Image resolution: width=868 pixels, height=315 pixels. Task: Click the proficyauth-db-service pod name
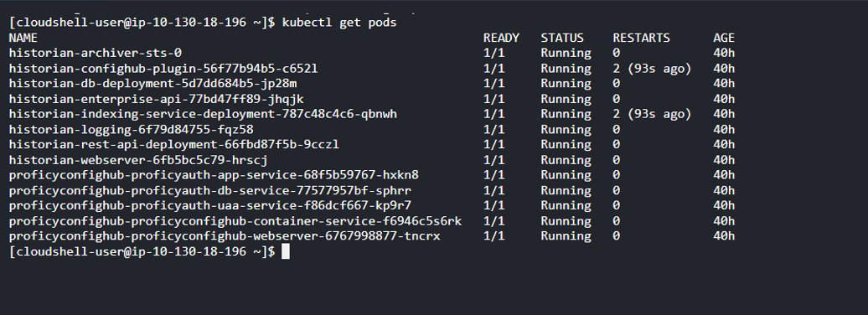tap(209, 190)
